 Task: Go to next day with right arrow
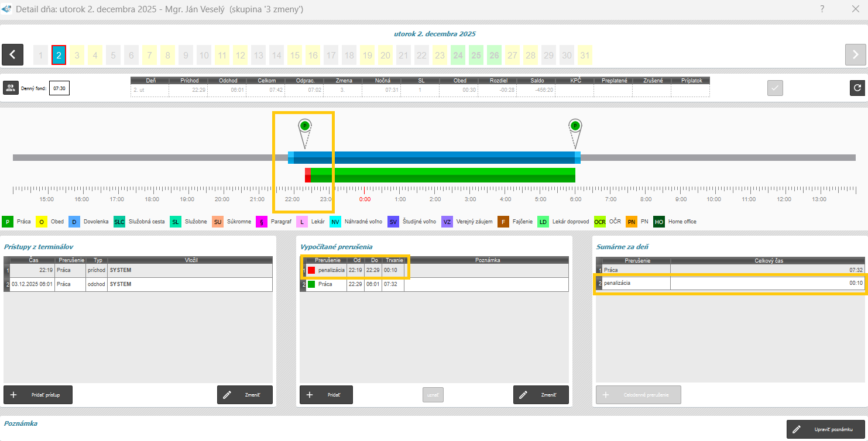click(x=855, y=54)
